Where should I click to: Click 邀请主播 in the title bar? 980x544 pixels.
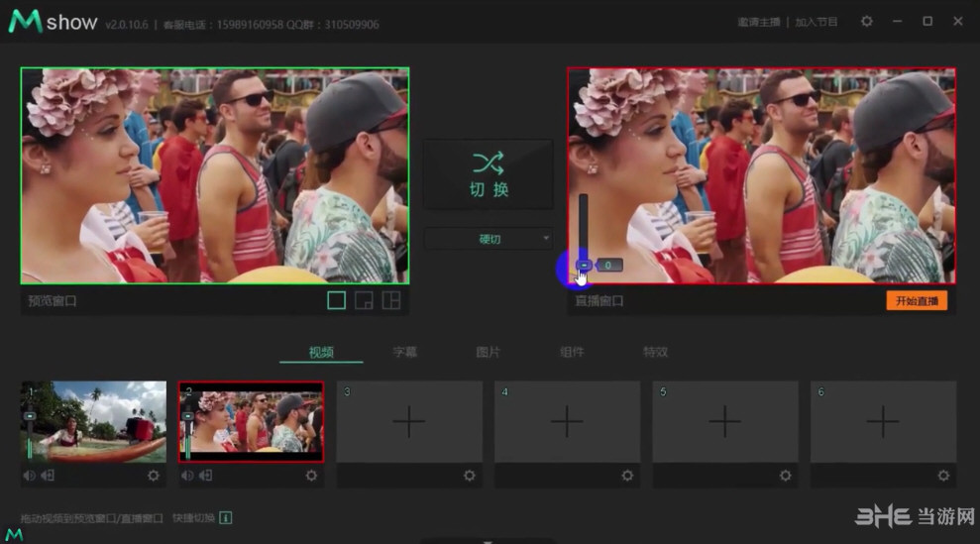(x=759, y=22)
